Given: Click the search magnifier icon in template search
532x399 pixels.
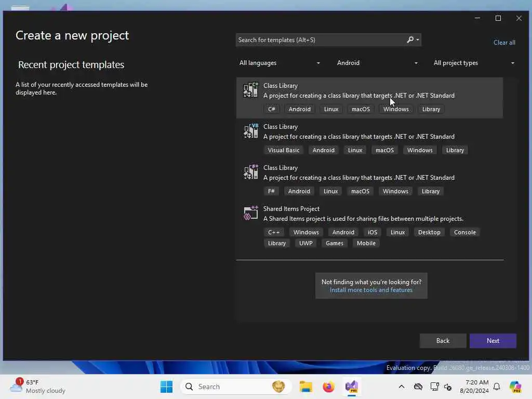Looking at the screenshot, I should tap(410, 39).
